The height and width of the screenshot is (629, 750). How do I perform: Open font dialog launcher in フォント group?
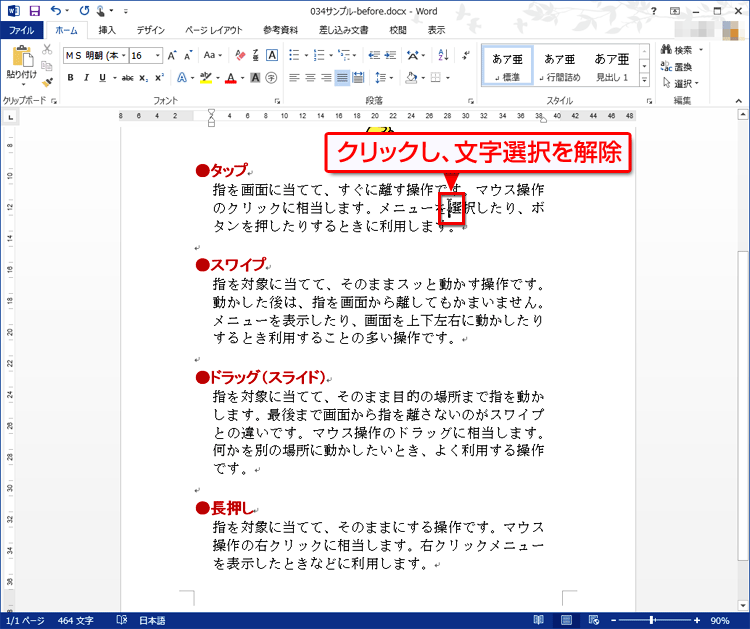(277, 101)
